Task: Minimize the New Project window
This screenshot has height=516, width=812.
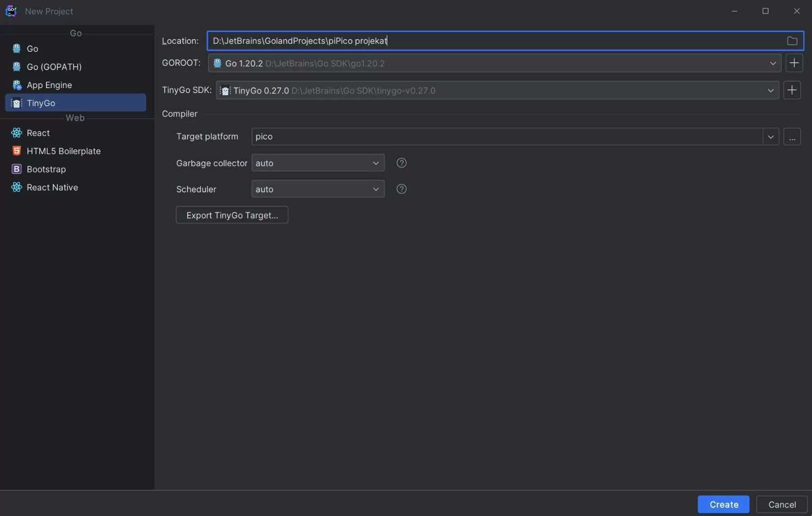Action: coord(734,11)
